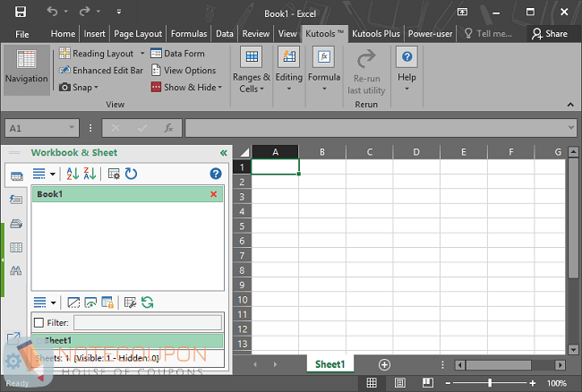
Task: Open the AutoText sidebar icon
Action: pyautogui.click(x=16, y=200)
